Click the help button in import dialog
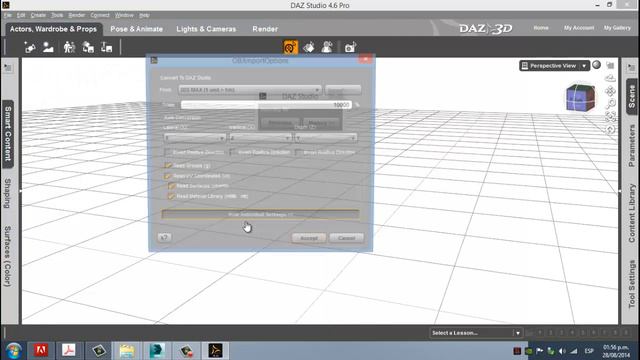The width and height of the screenshot is (640, 360). point(164,238)
